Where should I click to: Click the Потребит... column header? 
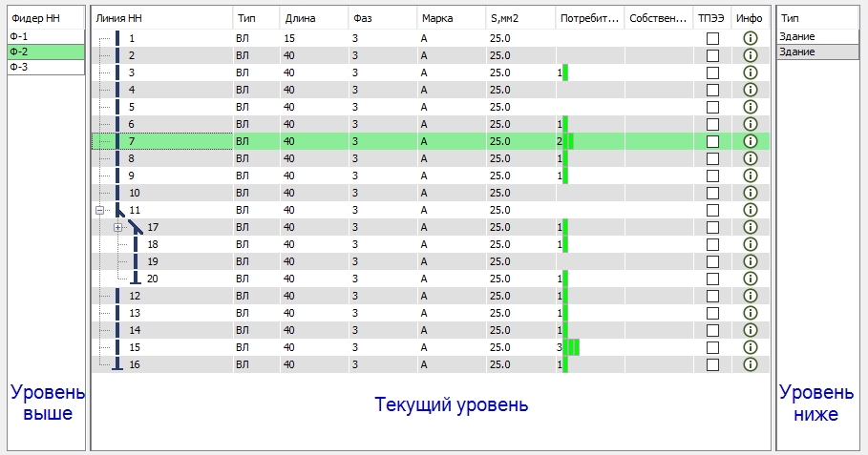coord(589,18)
